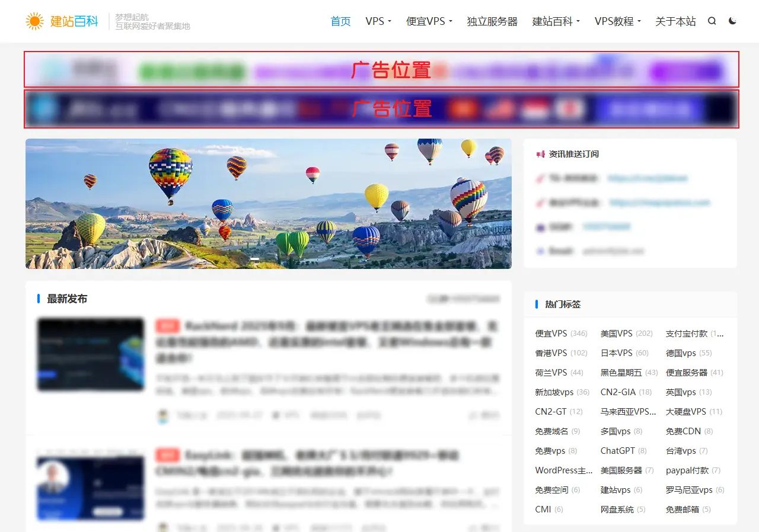
Task: Expand the 建站百科 dropdown menu
Action: coord(556,21)
